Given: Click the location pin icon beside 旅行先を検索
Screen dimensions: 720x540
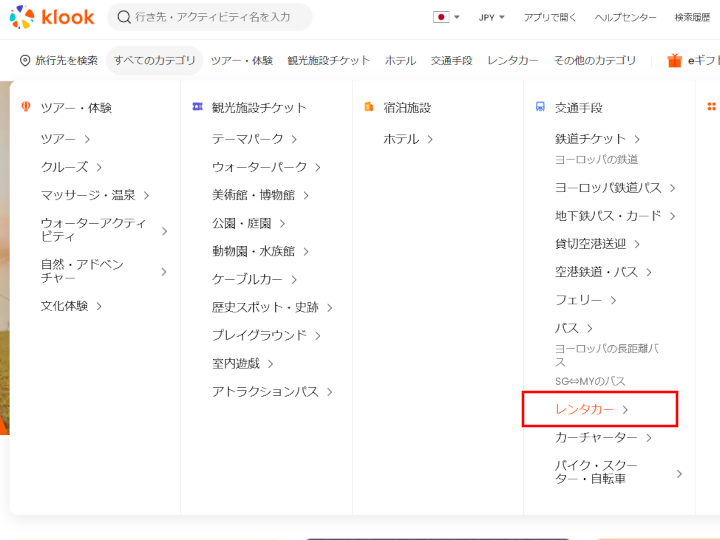Looking at the screenshot, I should pos(25,61).
